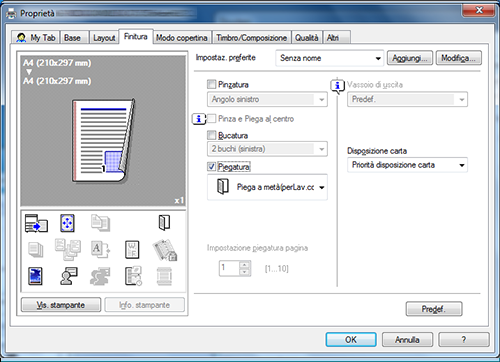Confirm settings with the OK button
Image resolution: width=500 pixels, height=362 pixels.
point(351,339)
